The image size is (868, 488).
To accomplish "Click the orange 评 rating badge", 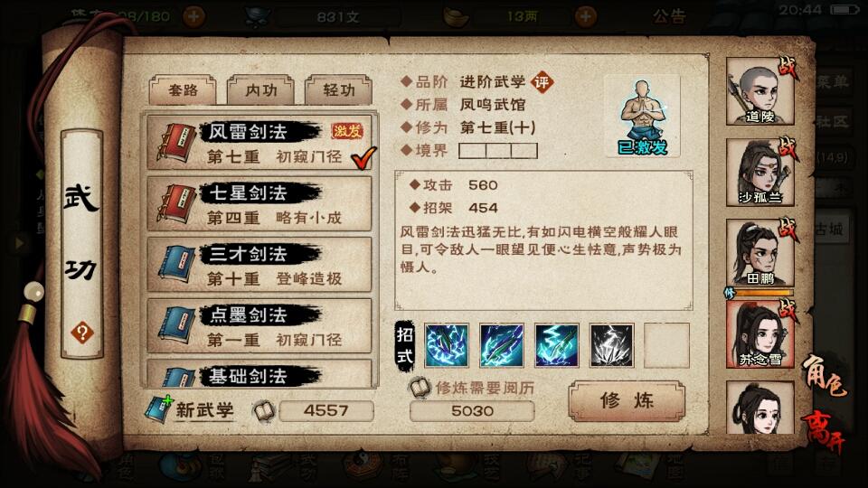I will click(542, 82).
